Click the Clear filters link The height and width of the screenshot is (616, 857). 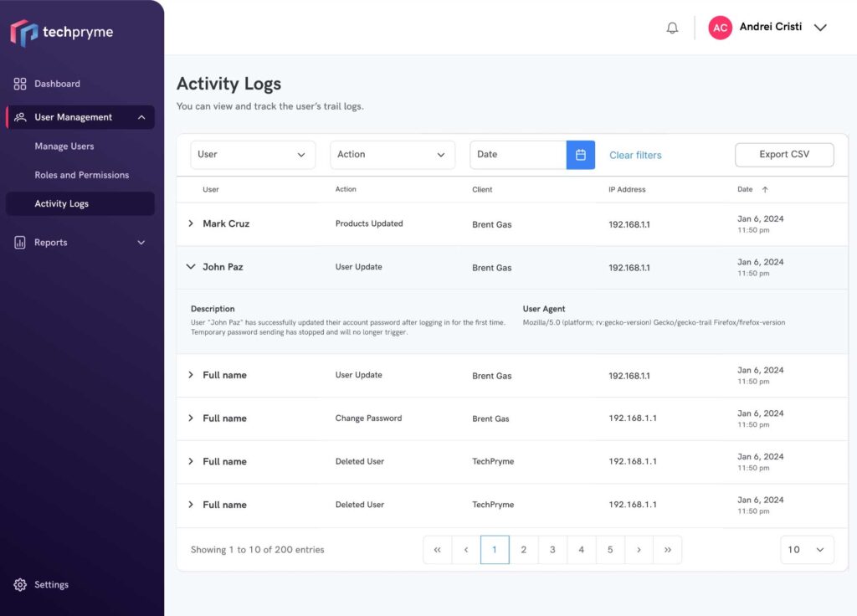(x=635, y=156)
